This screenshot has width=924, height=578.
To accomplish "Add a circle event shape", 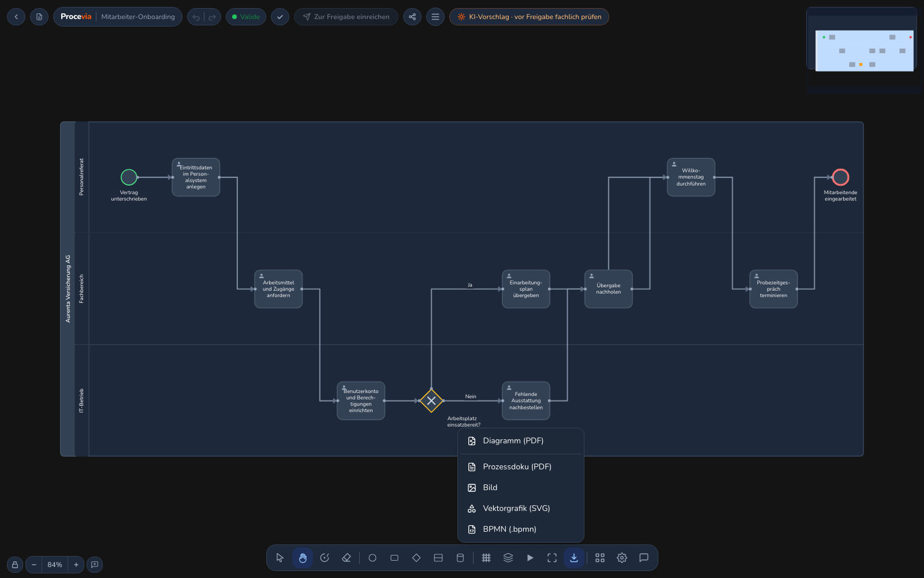I will tap(372, 558).
